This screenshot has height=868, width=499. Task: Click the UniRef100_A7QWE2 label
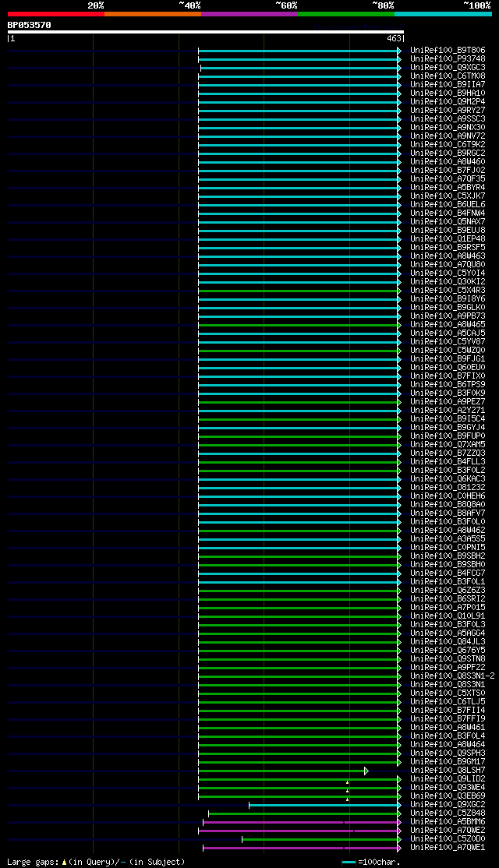(x=448, y=831)
